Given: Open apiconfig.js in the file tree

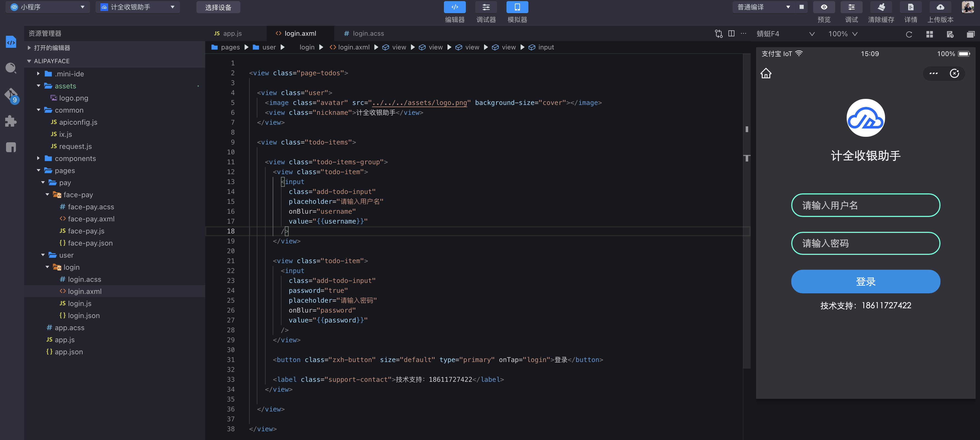Looking at the screenshot, I should pyautogui.click(x=78, y=122).
